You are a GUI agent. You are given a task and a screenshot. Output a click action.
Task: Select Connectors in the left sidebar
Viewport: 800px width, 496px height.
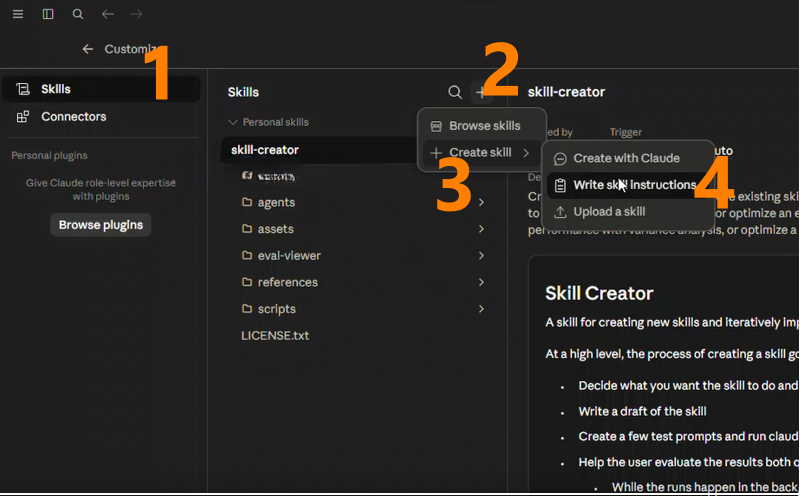(x=101, y=116)
